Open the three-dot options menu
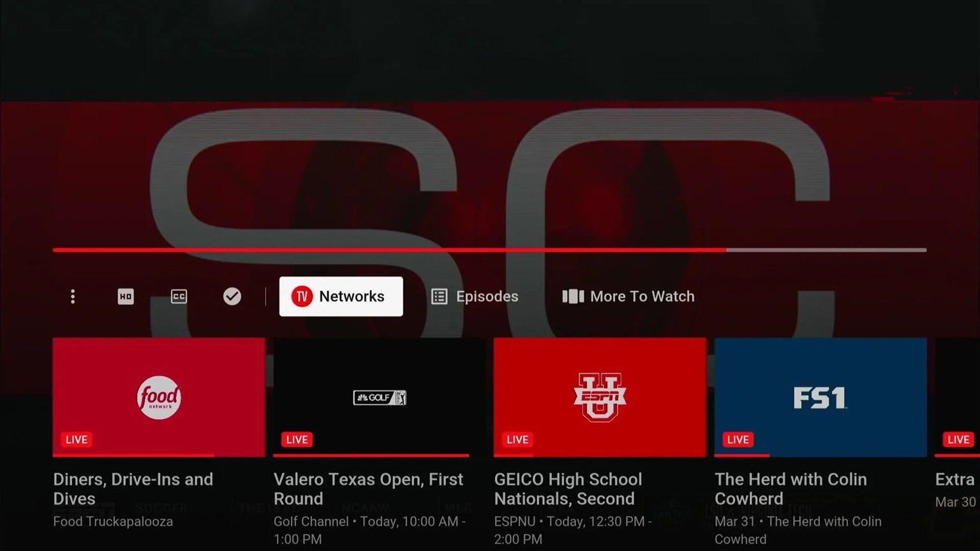 pos(73,297)
